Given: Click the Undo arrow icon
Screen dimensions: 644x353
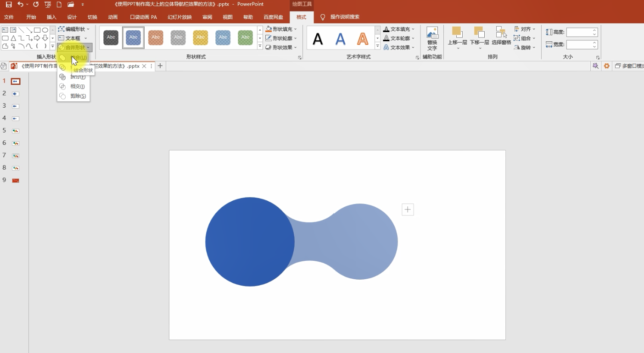Looking at the screenshot, I should click(20, 5).
